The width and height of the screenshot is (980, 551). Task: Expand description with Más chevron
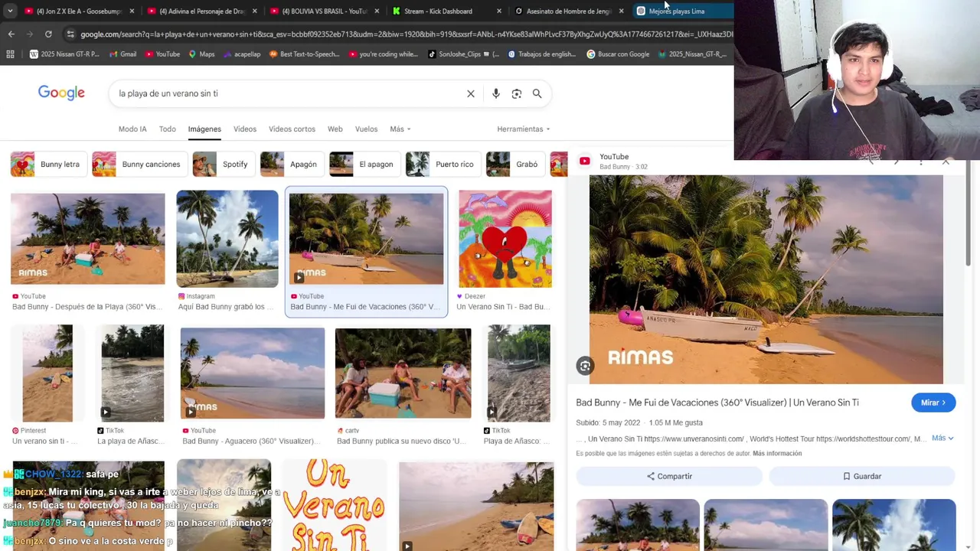click(x=942, y=439)
